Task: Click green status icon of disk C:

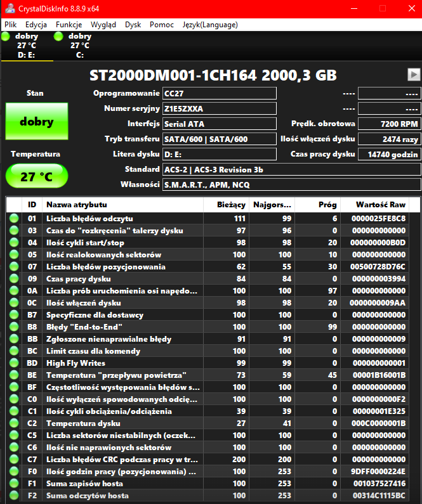Action: [x=58, y=36]
